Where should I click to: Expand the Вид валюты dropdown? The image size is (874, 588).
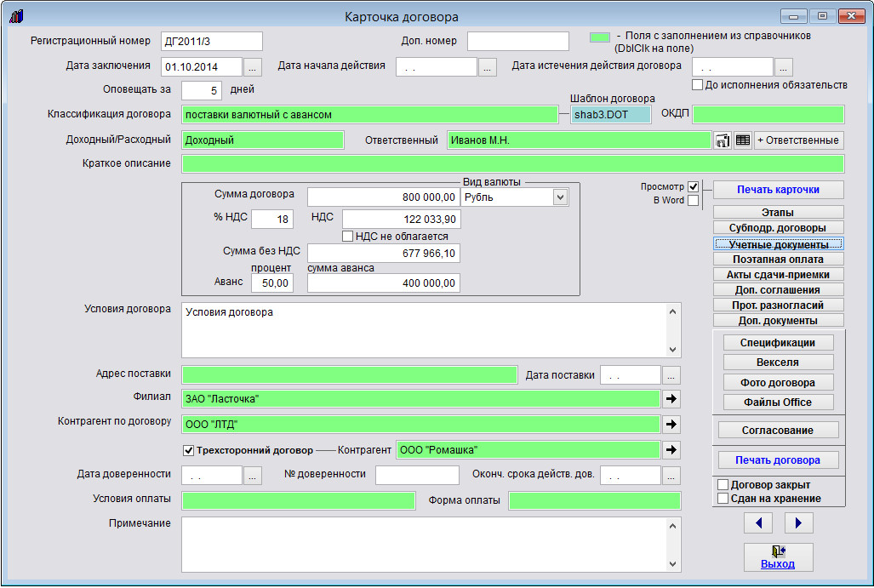pyautogui.click(x=560, y=197)
